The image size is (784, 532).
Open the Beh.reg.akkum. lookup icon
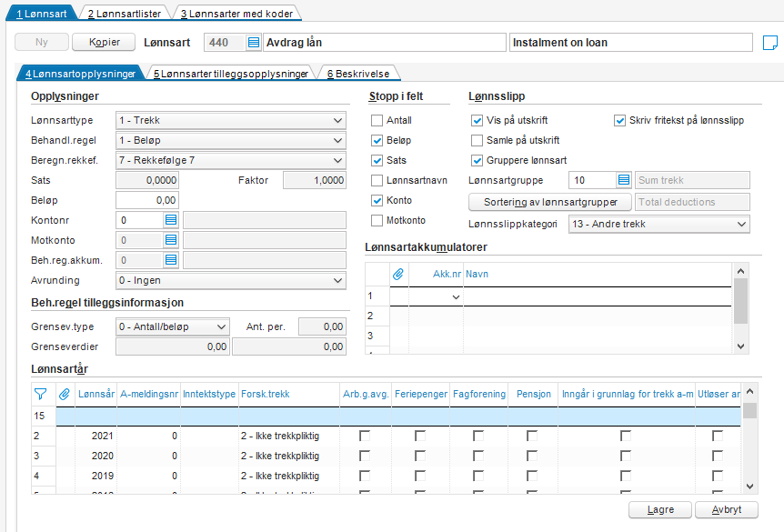tap(171, 260)
